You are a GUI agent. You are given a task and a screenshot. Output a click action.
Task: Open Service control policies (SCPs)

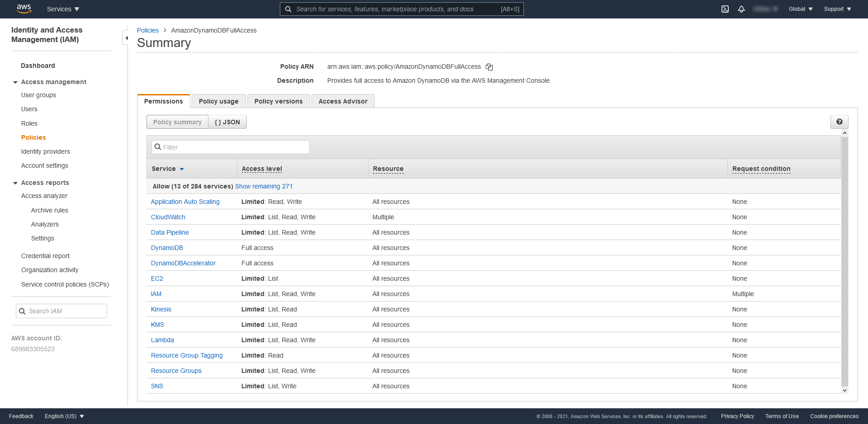65,284
